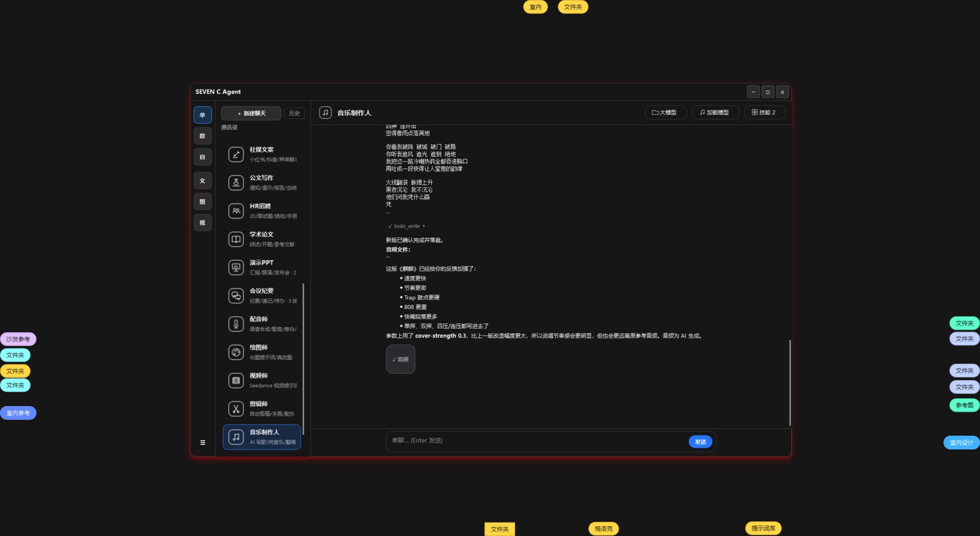The height and width of the screenshot is (536, 980).
Task: Click the bullet '808 更重'
Action: (415, 307)
